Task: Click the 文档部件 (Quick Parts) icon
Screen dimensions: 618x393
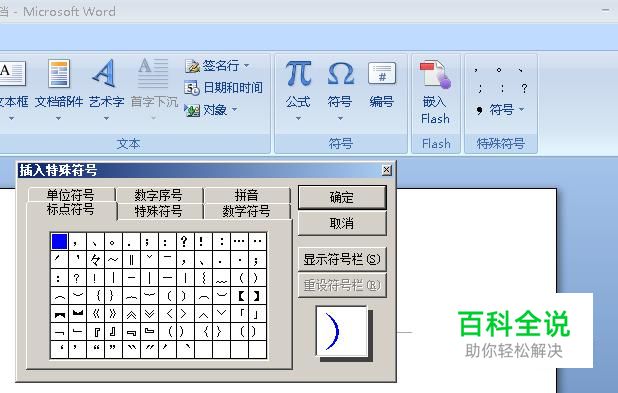Action: click(59, 74)
